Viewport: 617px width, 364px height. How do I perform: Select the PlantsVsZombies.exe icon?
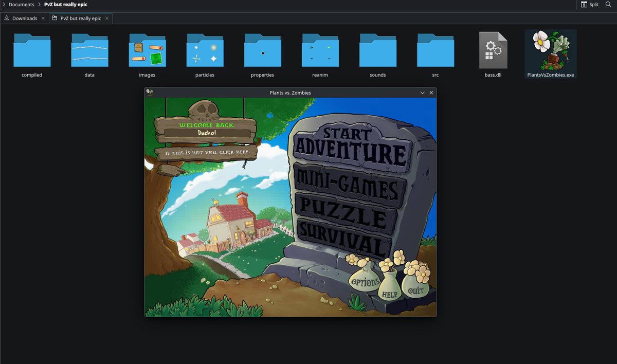point(551,50)
